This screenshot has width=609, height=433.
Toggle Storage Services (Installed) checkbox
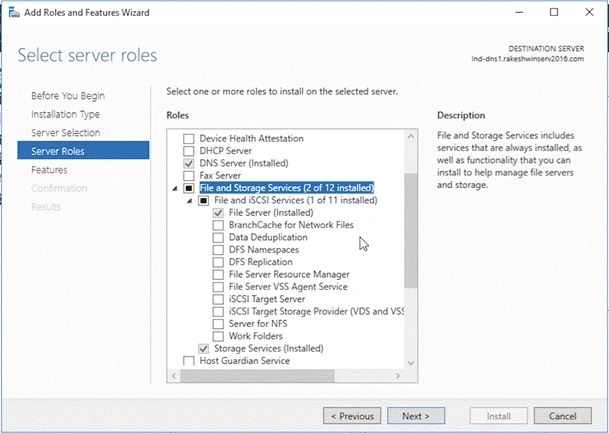(x=203, y=348)
